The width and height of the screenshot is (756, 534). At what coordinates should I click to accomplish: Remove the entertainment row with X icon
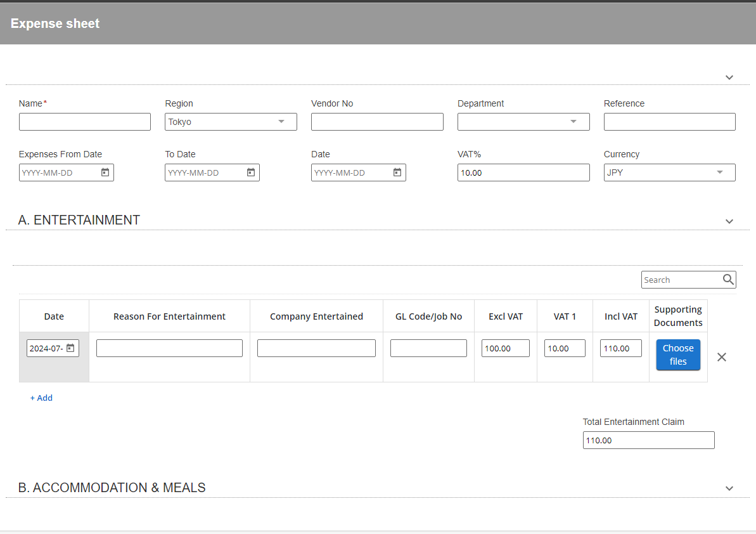click(x=721, y=357)
